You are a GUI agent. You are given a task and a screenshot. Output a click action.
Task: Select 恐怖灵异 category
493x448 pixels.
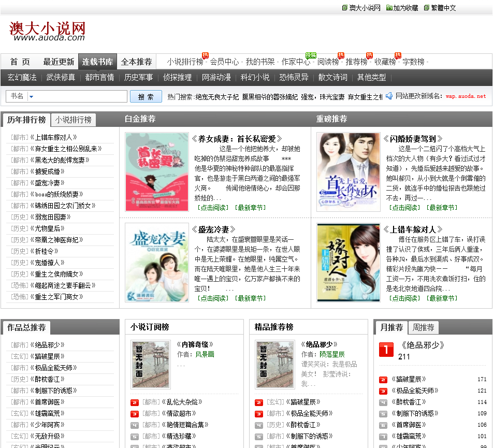click(294, 77)
